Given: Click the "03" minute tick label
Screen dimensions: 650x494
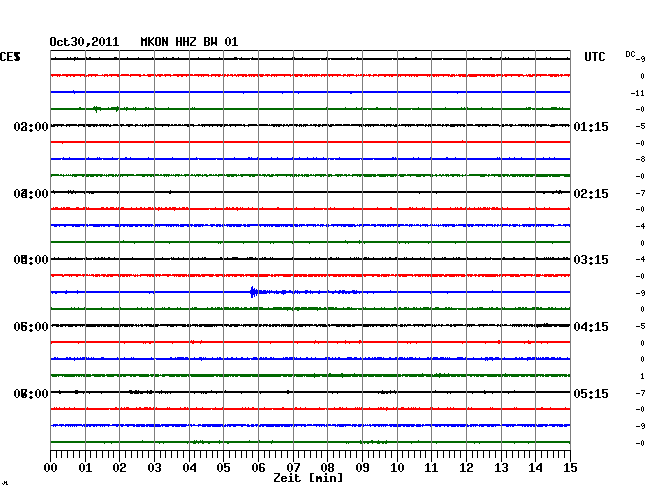Looking at the screenshot, I should pyautogui.click(x=155, y=468).
